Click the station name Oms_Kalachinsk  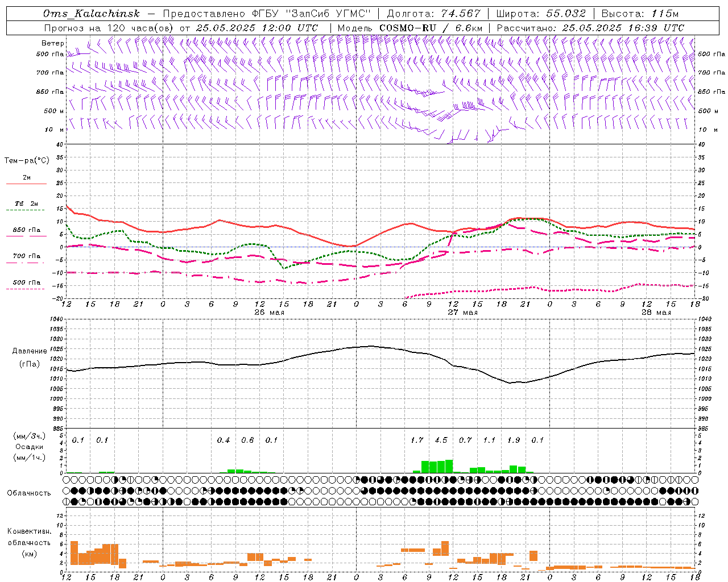coord(91,14)
